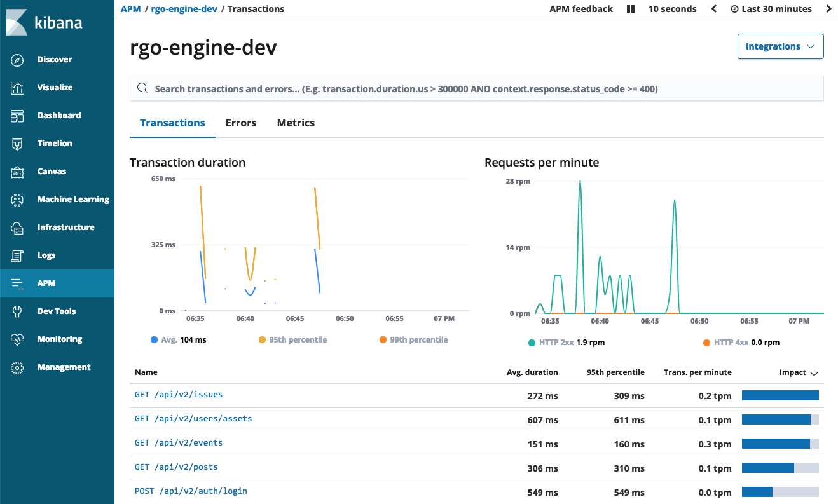Sort by Impact using the down arrow
The width and height of the screenshot is (838, 504).
click(x=814, y=372)
